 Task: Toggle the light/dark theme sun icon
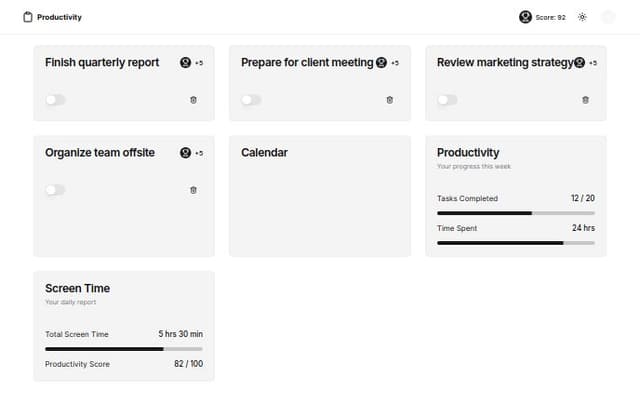tap(582, 17)
